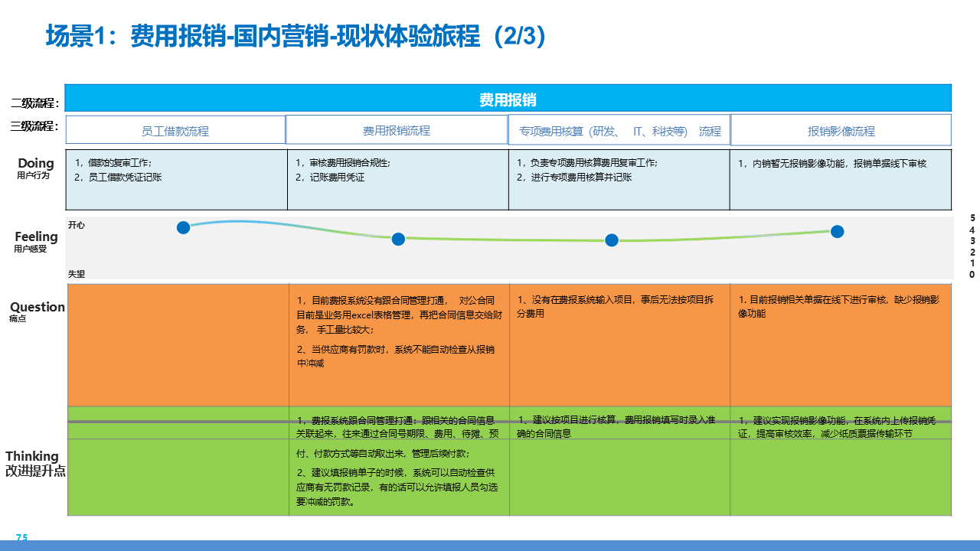
Task: Select the feeling dot for 报销影像流程
Action: [838, 231]
